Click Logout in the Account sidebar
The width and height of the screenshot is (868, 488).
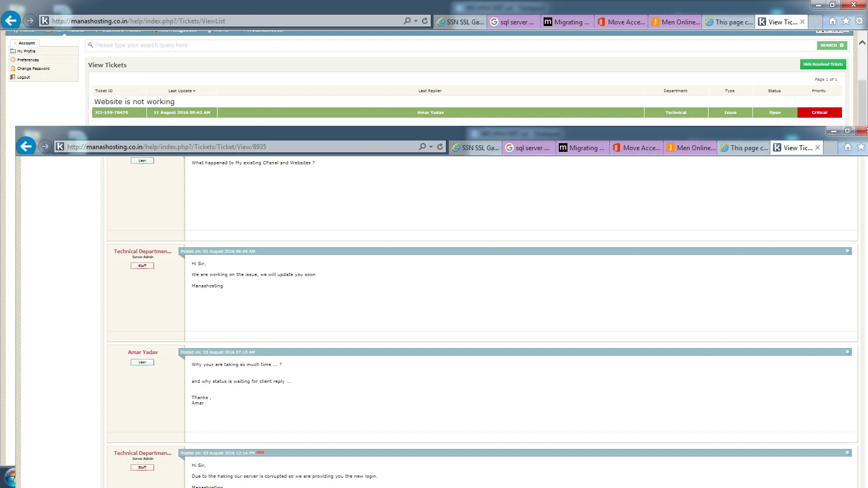[x=23, y=77]
